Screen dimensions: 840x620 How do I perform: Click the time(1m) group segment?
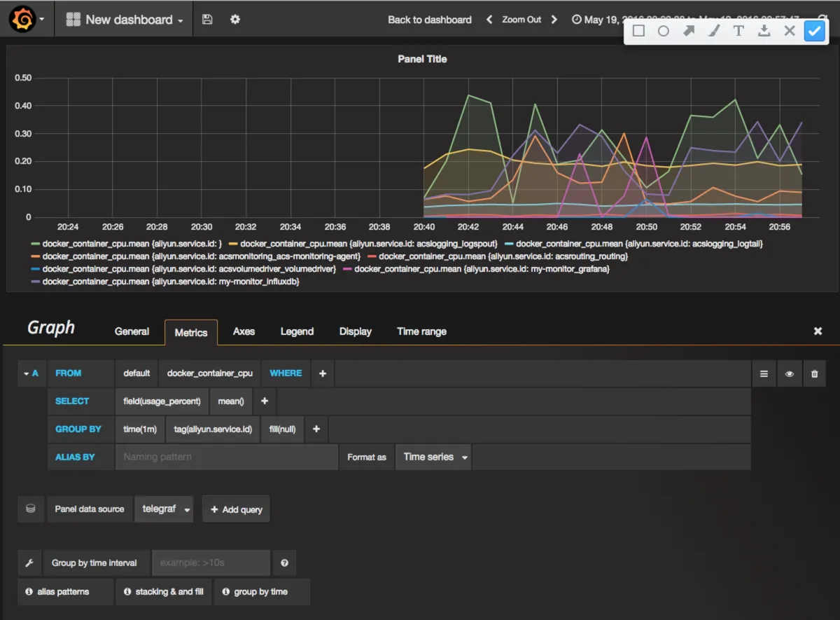click(x=140, y=429)
